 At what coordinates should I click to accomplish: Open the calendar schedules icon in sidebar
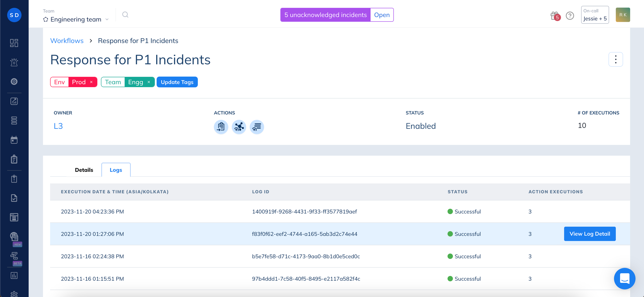(14, 140)
